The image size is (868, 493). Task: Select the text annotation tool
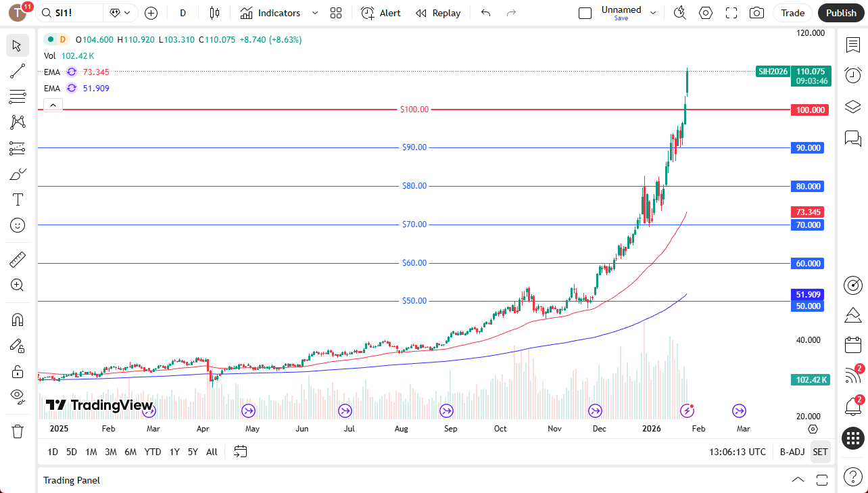[18, 199]
